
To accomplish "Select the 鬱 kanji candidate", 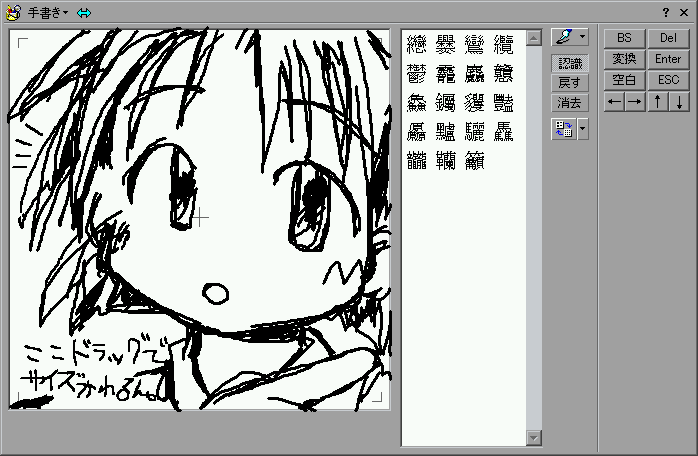I will point(417,73).
